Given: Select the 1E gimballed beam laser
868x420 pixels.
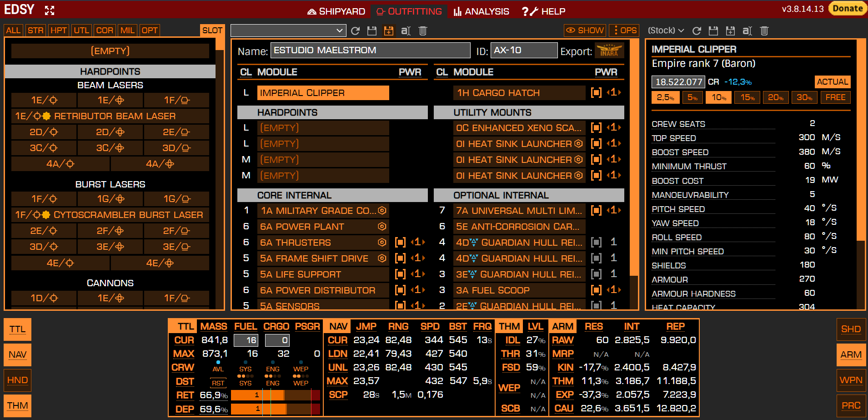Looking at the screenshot, I should coord(110,100).
